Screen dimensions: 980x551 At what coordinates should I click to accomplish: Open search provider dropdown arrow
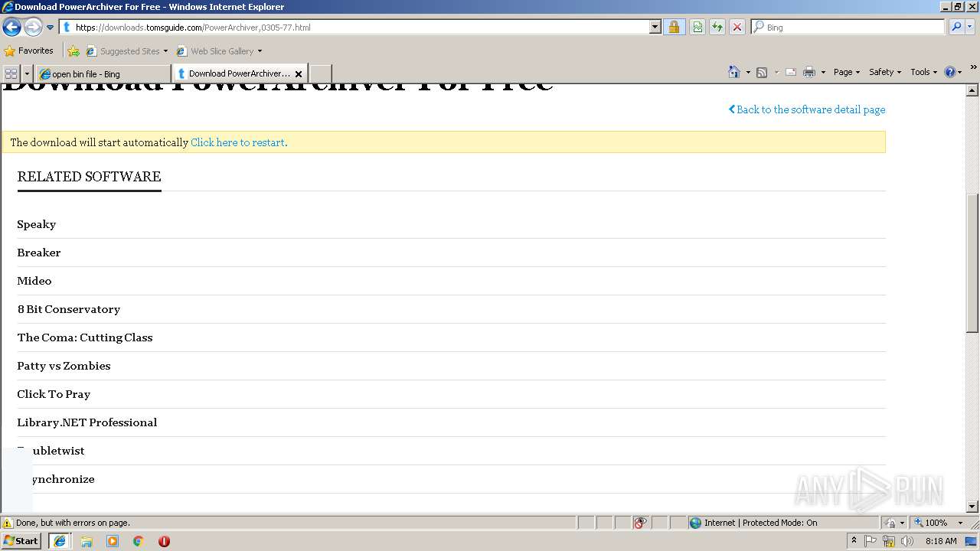pyautogui.click(x=970, y=27)
